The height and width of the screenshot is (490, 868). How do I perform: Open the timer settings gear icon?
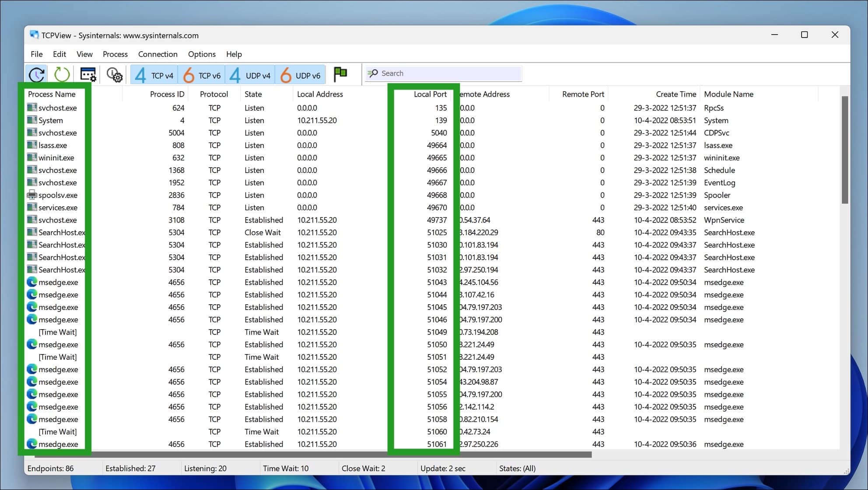(x=114, y=74)
